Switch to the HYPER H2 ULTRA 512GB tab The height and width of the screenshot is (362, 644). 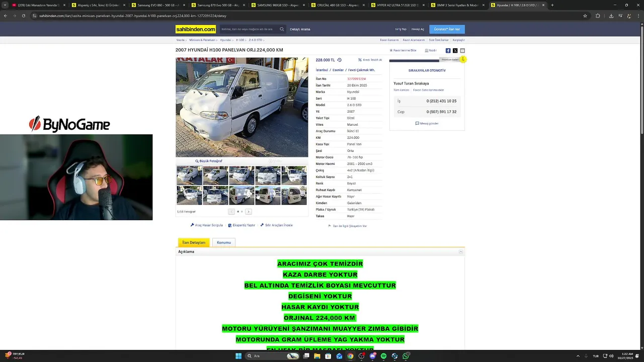point(397,5)
